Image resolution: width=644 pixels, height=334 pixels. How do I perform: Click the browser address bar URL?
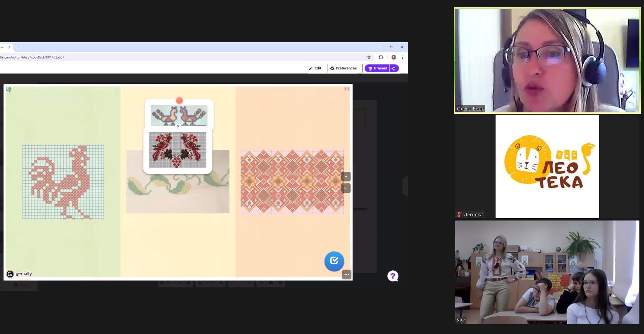32,58
